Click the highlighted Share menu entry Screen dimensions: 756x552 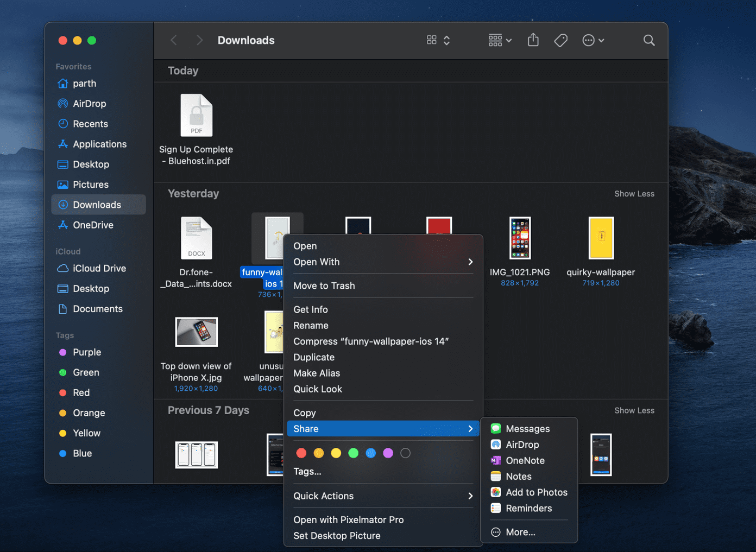pos(383,429)
